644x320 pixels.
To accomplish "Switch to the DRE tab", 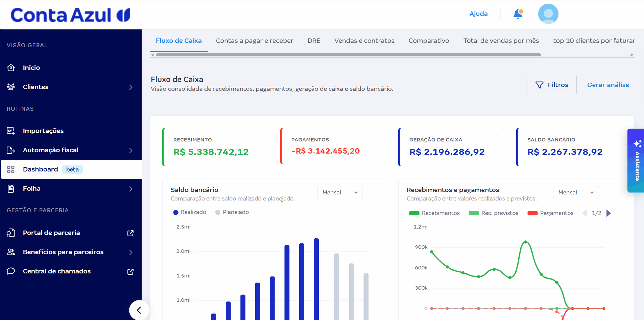I will tap(314, 41).
